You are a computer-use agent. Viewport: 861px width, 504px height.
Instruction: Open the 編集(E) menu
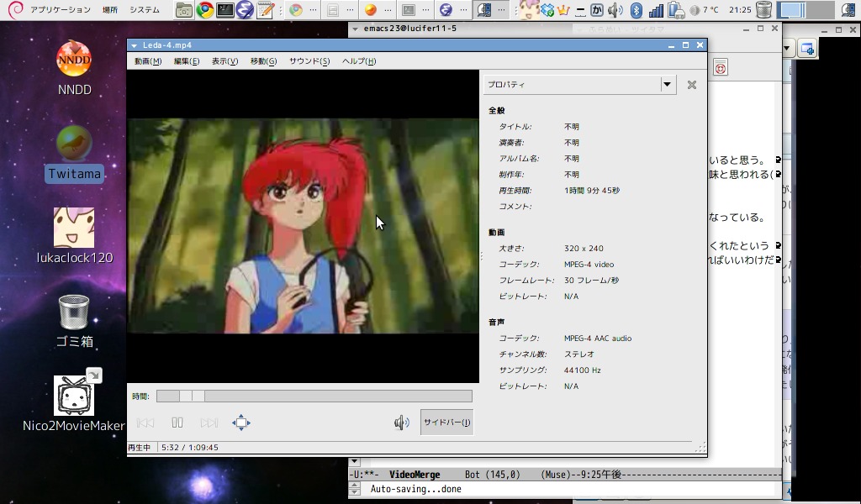(187, 60)
